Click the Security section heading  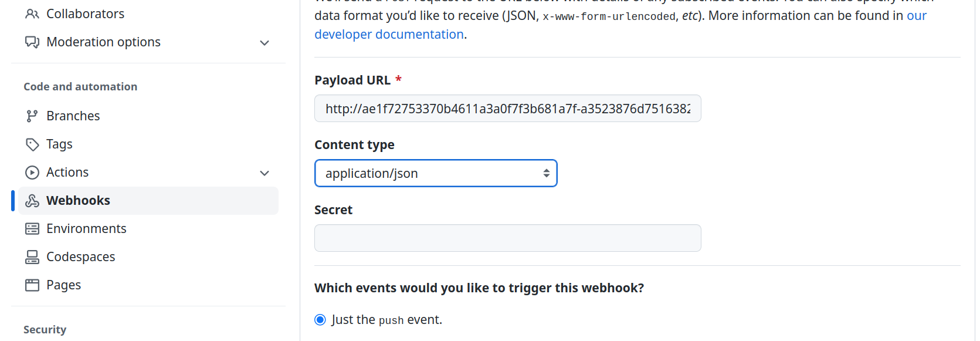(x=45, y=329)
